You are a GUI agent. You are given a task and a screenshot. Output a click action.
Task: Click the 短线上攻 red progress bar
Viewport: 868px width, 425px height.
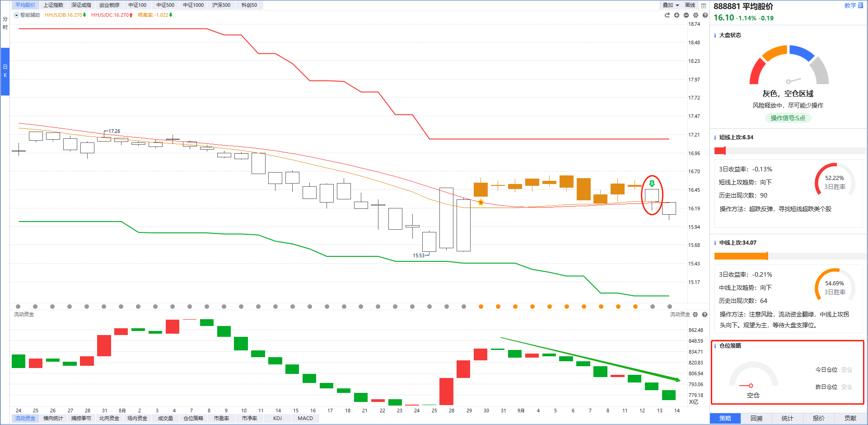(720, 151)
